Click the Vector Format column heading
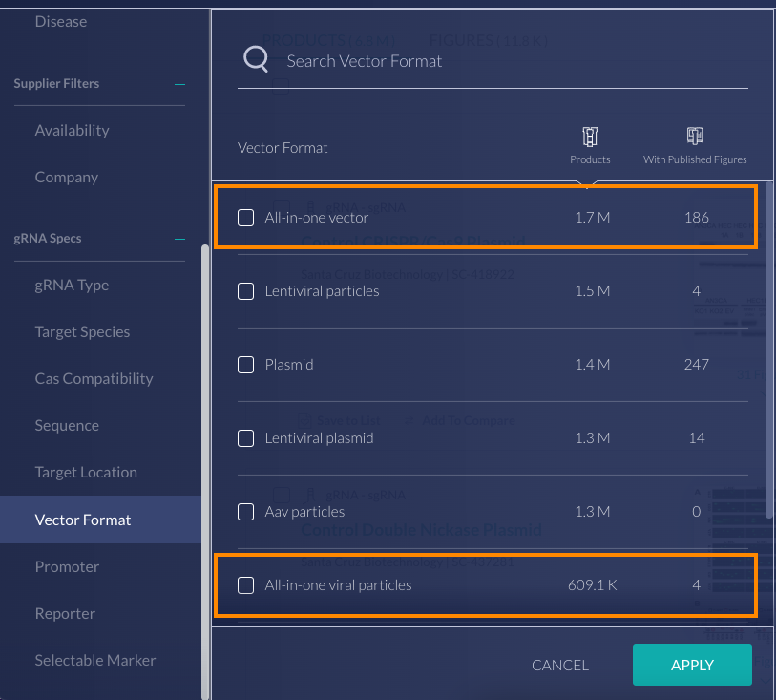This screenshot has width=776, height=700. click(283, 148)
